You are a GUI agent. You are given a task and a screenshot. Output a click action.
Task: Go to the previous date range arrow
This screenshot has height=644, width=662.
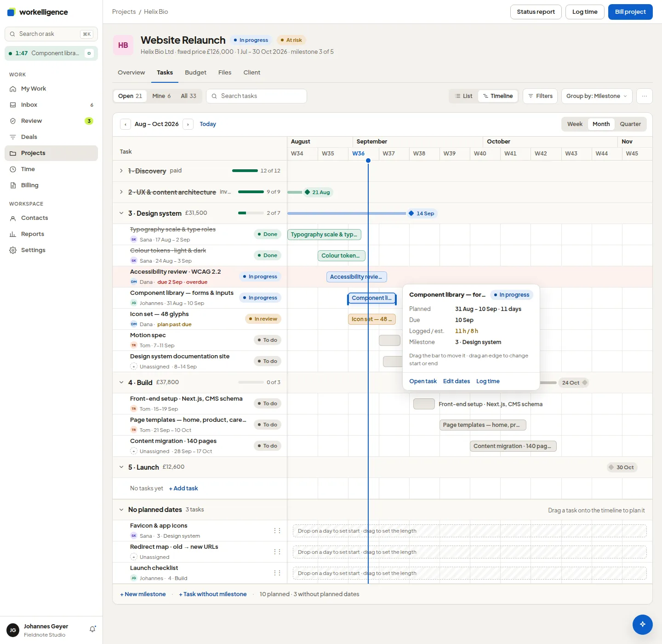coord(125,124)
